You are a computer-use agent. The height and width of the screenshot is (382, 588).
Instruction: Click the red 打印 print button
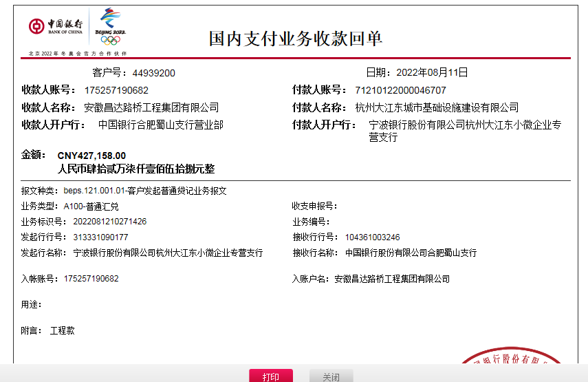coord(270,376)
